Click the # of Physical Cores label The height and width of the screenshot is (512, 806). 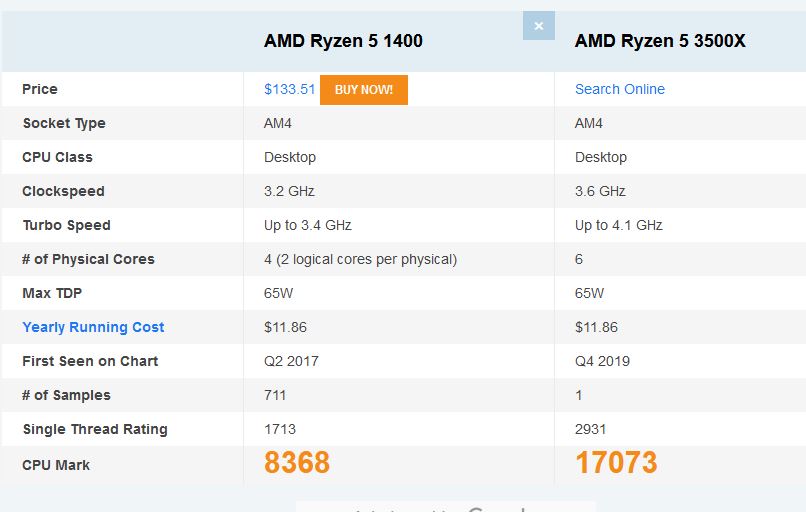(x=88, y=259)
